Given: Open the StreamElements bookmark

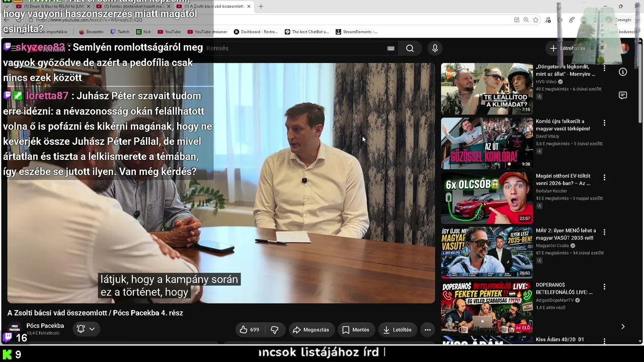Looking at the screenshot, I should pos(356,32).
